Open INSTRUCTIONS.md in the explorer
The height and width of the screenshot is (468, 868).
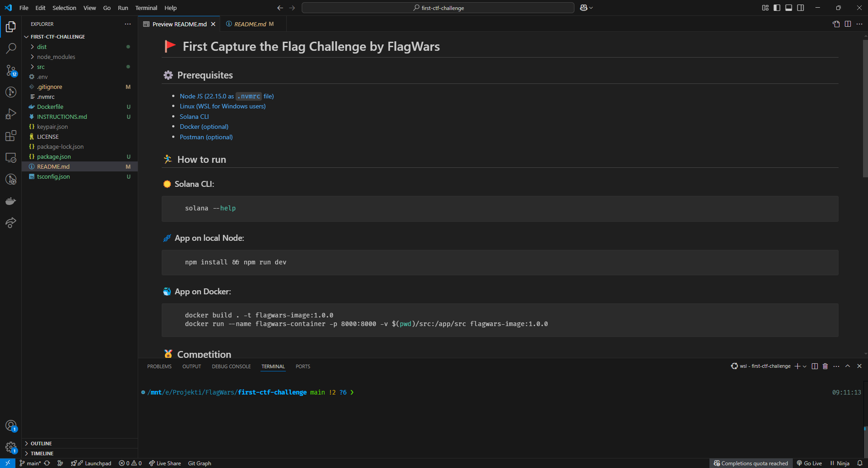point(80,117)
